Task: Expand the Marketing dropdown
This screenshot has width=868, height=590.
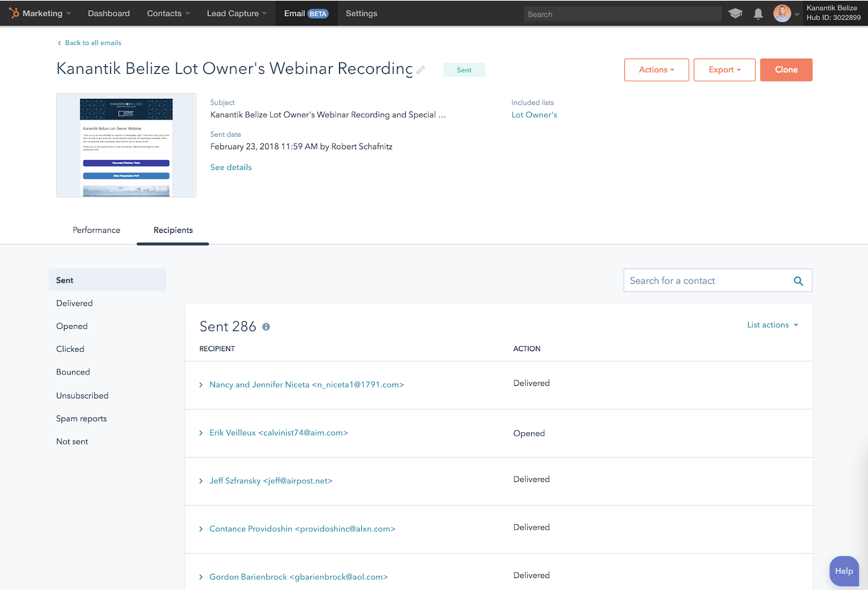Action: tap(47, 14)
